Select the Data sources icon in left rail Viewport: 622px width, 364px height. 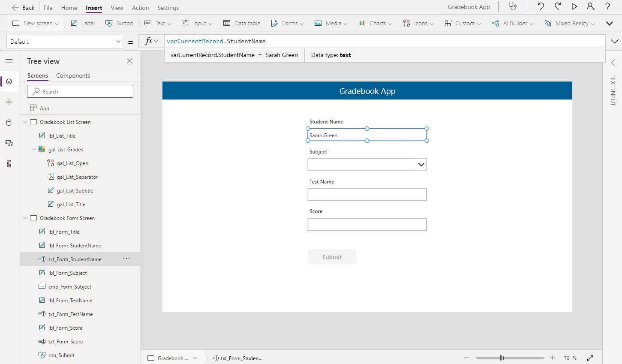[9, 123]
